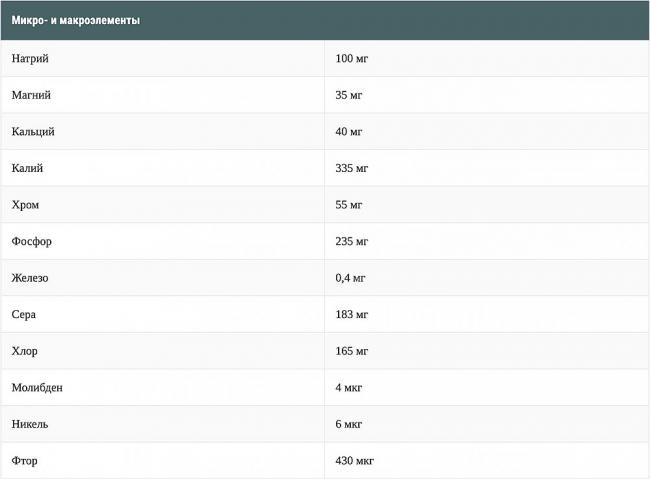Select the "Фтор" row label
Screen dimensions: 650x479
click(x=25, y=461)
